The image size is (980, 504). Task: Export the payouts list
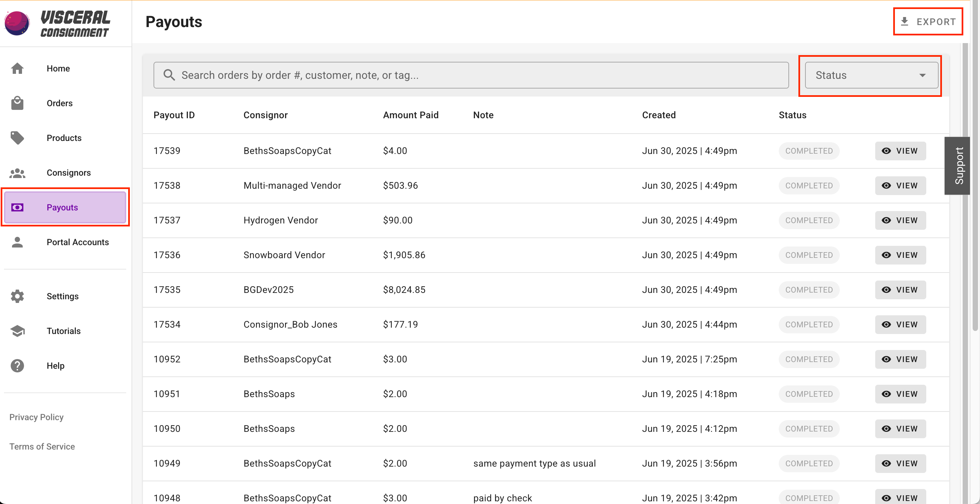(928, 22)
